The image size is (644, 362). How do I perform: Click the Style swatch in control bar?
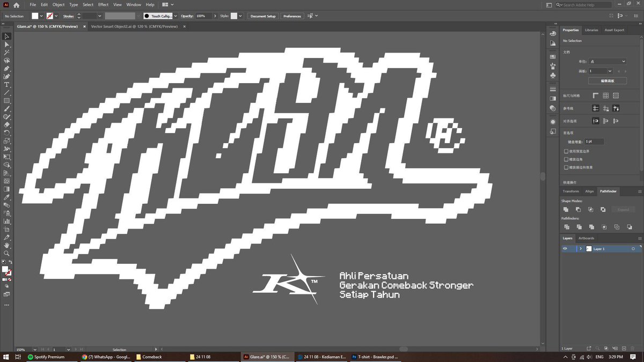234,16
